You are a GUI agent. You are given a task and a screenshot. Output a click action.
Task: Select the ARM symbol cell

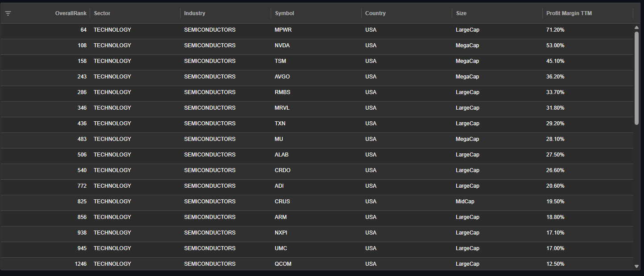[x=281, y=217]
